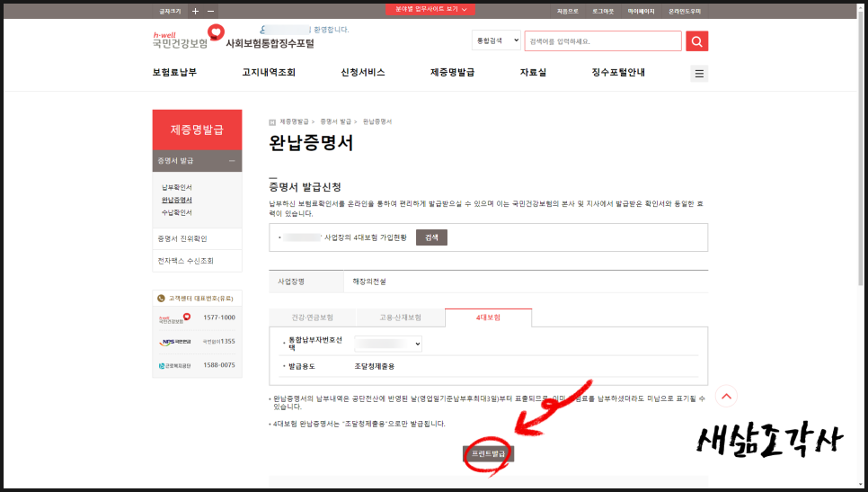The width and height of the screenshot is (868, 492).
Task: Click the scroll-to-top arrow circle
Action: click(x=726, y=396)
